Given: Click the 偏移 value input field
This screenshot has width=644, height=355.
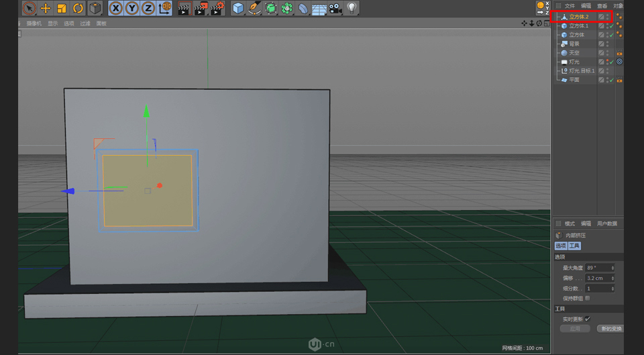Looking at the screenshot, I should 597,278.
